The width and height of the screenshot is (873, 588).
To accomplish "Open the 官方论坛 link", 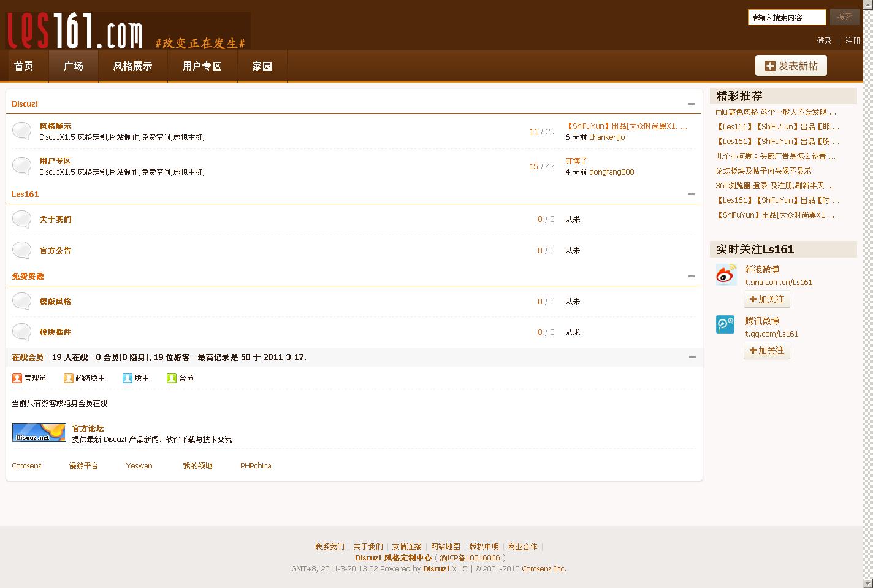I will pos(88,429).
